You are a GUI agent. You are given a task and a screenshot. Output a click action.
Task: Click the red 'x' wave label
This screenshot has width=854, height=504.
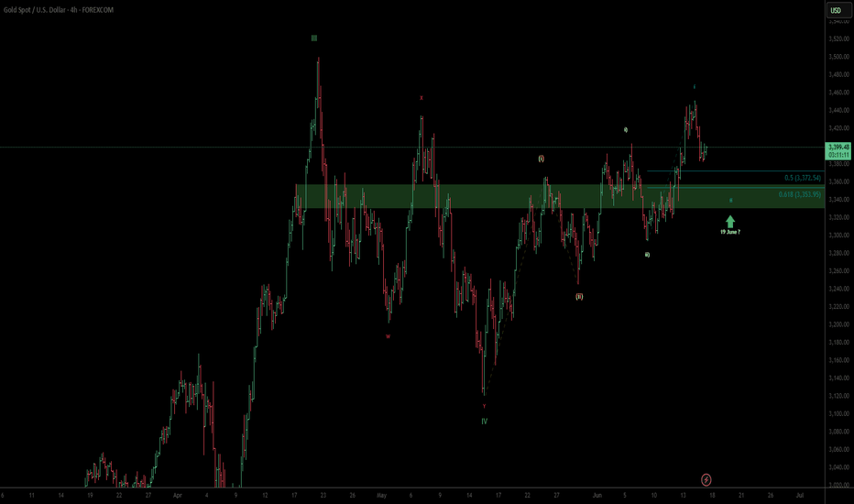coord(421,98)
